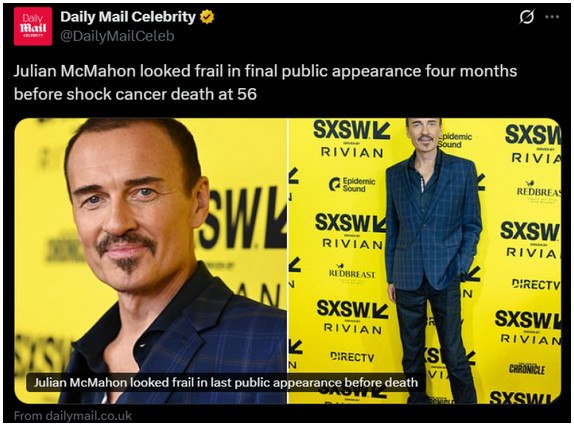Open the full-length red carpet photo
Image resolution: width=574 pixels, height=427 pixels.
pyautogui.click(x=425, y=261)
